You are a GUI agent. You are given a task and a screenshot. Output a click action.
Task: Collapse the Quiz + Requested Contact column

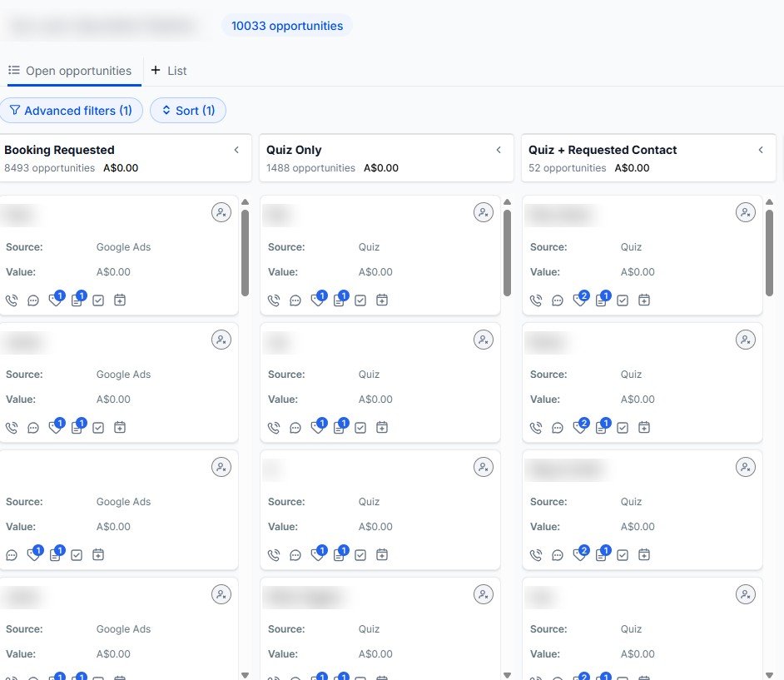point(761,150)
